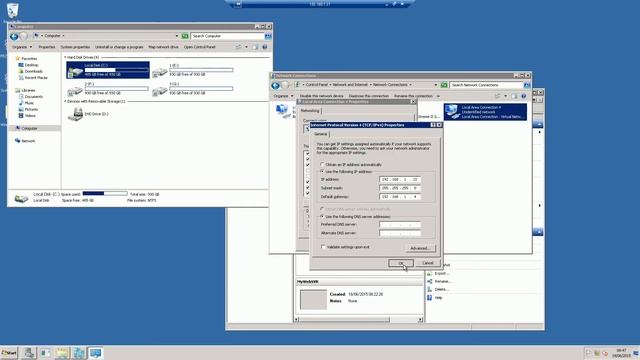Open help in Computer window

(x=264, y=47)
